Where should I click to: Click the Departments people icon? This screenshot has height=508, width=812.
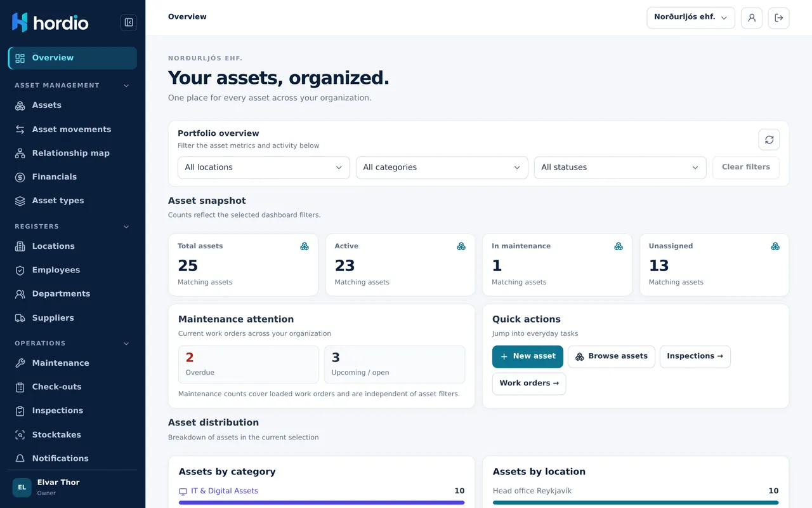click(x=20, y=294)
